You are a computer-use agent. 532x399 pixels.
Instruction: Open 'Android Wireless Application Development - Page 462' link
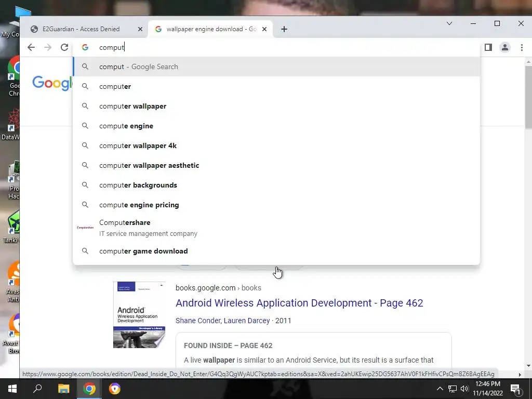(299, 303)
